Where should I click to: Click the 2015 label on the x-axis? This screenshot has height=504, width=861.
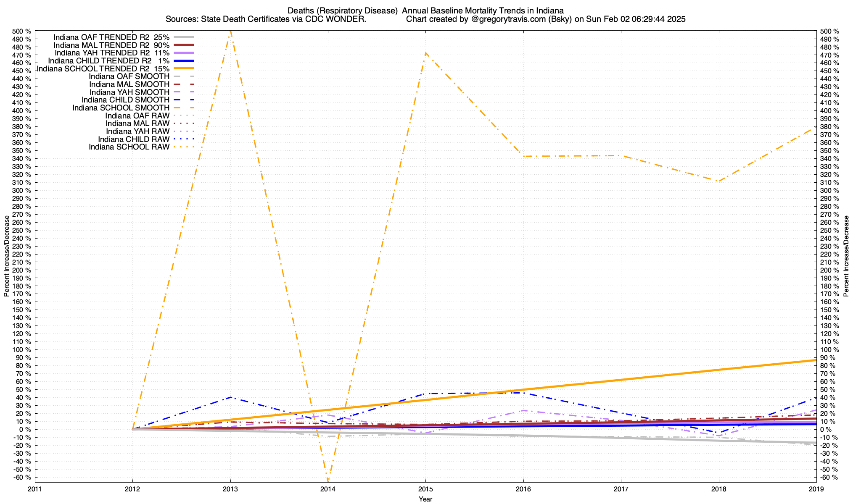[425, 489]
